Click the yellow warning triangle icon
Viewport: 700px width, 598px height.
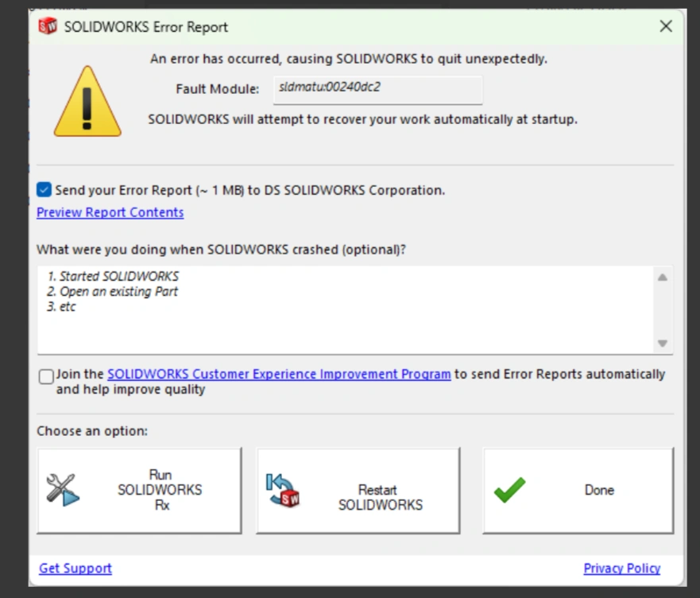point(87,102)
